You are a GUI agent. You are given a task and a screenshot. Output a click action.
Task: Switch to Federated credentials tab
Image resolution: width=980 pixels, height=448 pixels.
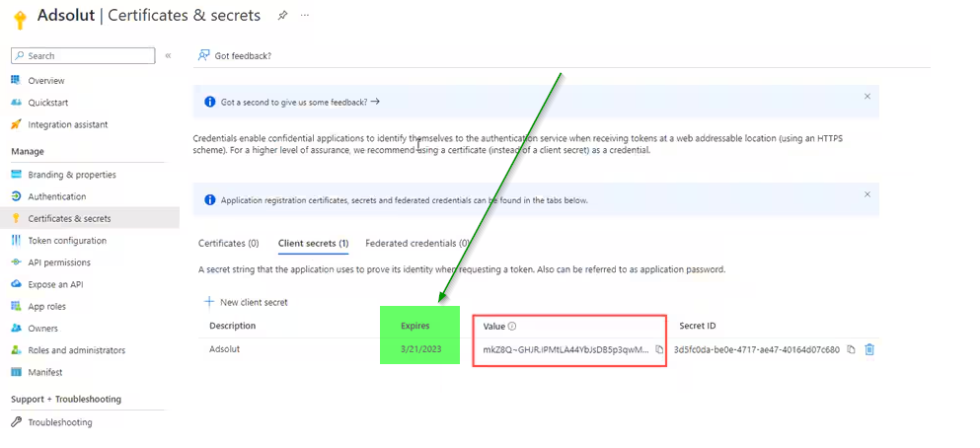point(416,243)
